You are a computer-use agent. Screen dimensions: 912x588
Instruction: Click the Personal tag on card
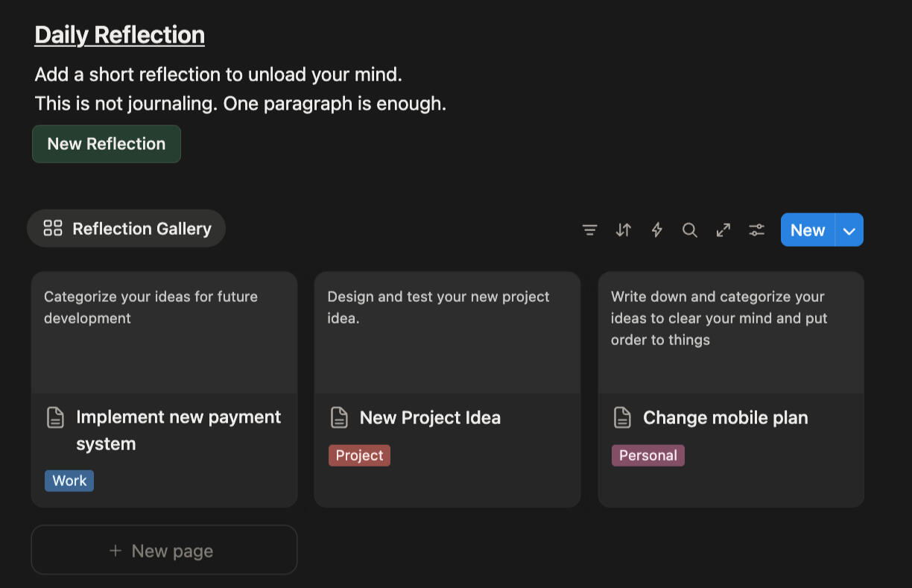click(x=647, y=455)
